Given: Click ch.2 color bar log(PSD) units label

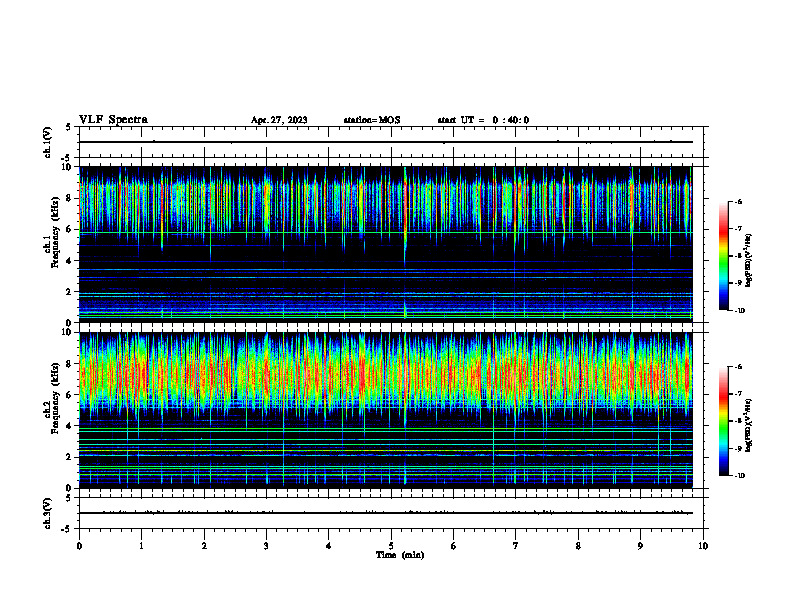Looking at the screenshot, I should click(749, 426).
